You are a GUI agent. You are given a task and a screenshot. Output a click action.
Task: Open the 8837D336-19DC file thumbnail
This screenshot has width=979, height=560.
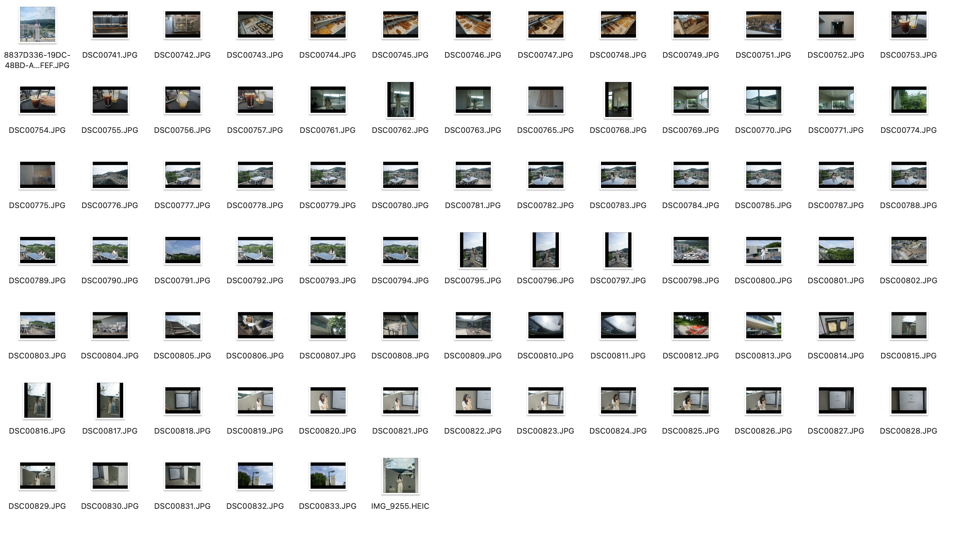point(37,25)
